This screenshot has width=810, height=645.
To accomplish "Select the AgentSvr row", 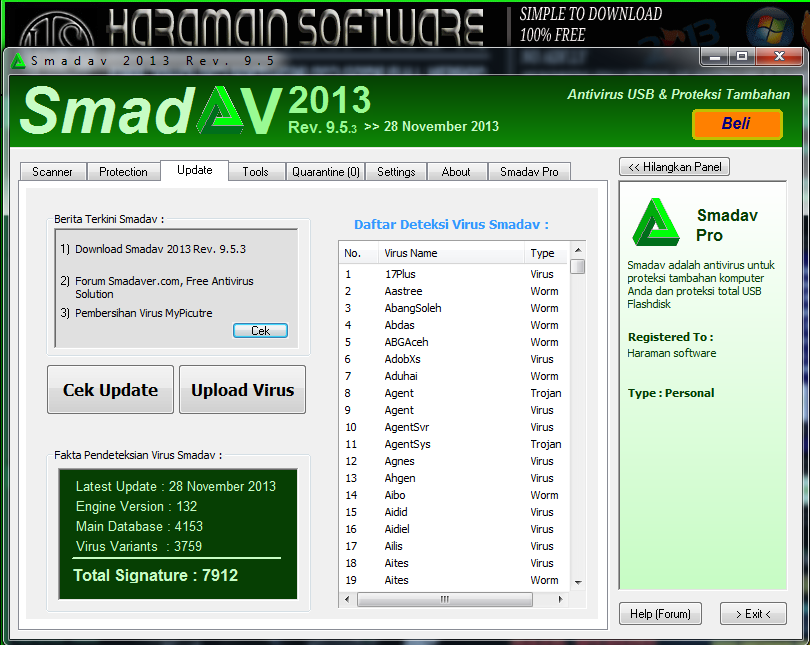I will [x=455, y=428].
